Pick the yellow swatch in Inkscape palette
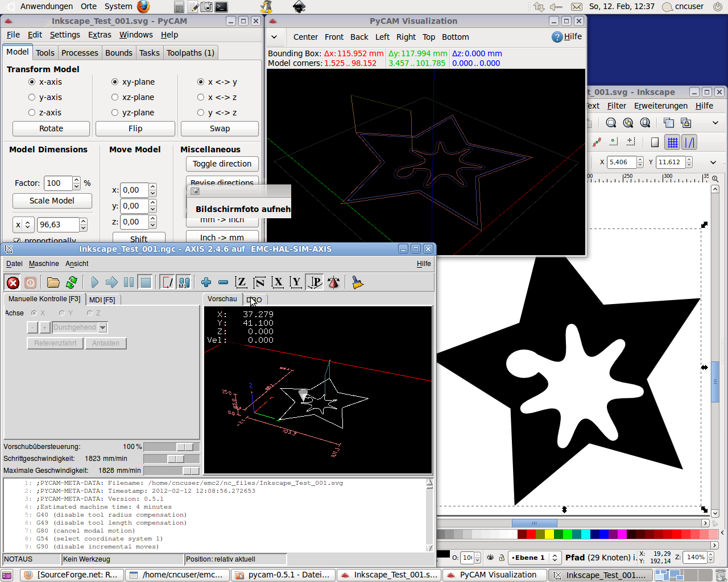Screen dimensions: 728x582 tap(549, 534)
